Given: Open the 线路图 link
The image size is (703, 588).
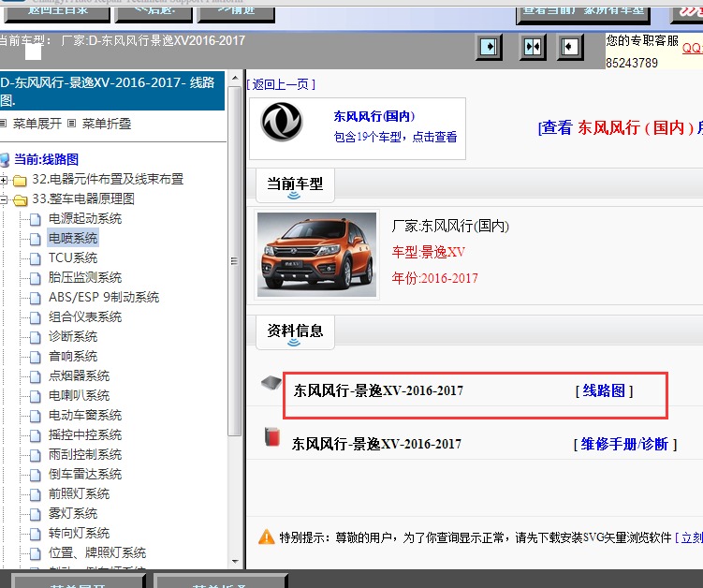Looking at the screenshot, I should click(604, 390).
